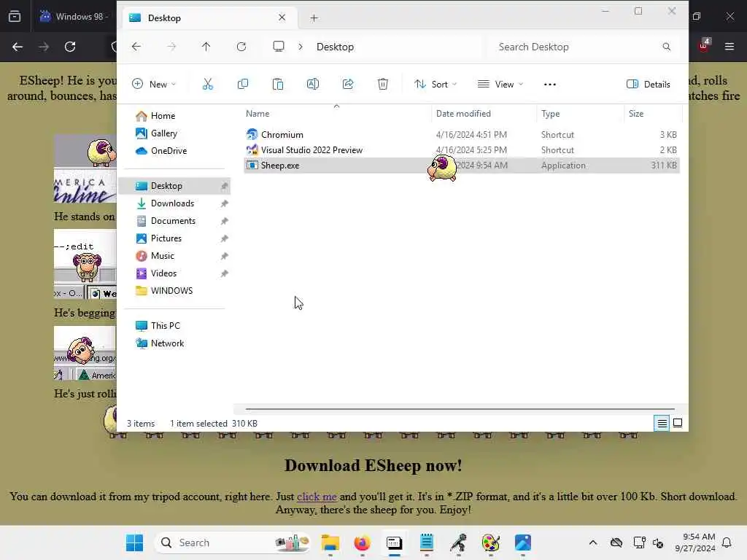Open the Sort dropdown menu

435,85
